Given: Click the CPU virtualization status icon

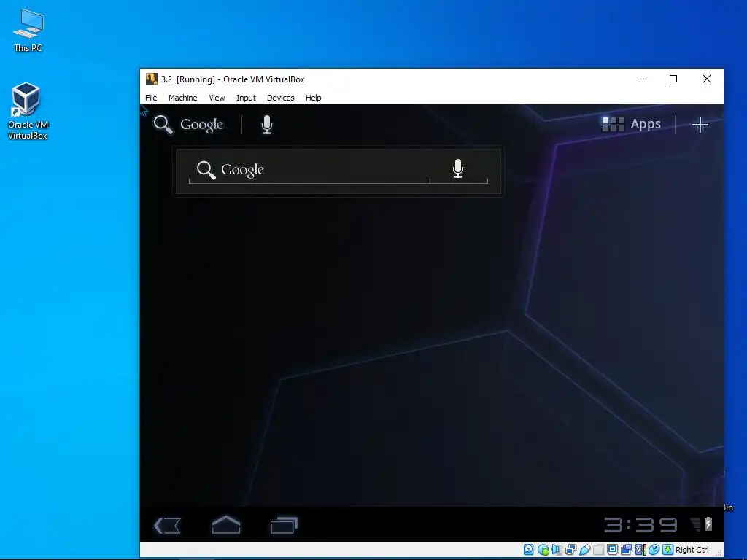Looking at the screenshot, I should pyautogui.click(x=640, y=550).
